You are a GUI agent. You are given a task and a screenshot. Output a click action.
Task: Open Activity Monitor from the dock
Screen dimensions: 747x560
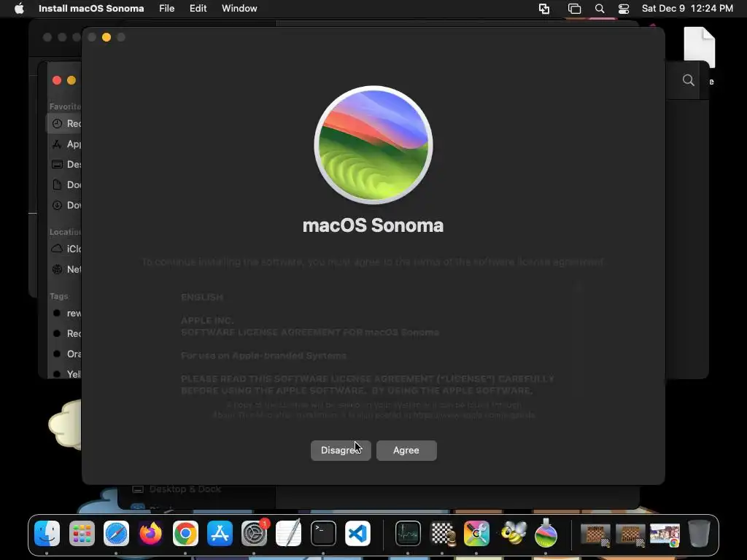(408, 533)
